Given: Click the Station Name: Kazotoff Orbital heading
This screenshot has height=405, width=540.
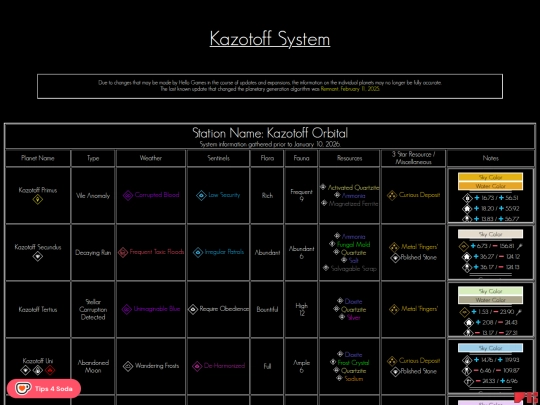Looking at the screenshot, I should click(x=270, y=133).
